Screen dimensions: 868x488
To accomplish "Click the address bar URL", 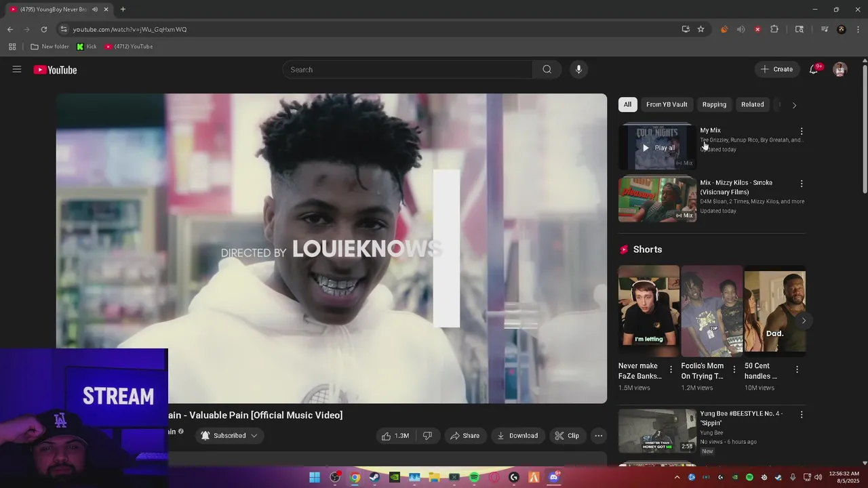I will click(x=130, y=29).
